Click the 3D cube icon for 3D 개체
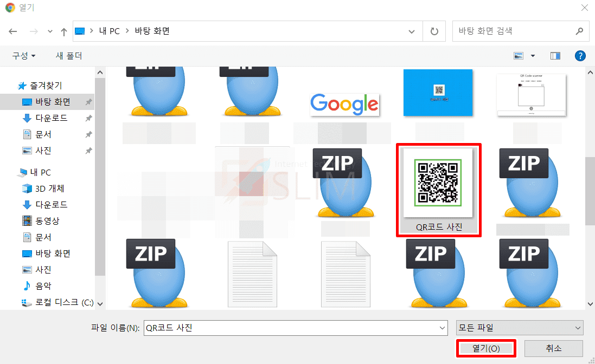 coord(27,188)
